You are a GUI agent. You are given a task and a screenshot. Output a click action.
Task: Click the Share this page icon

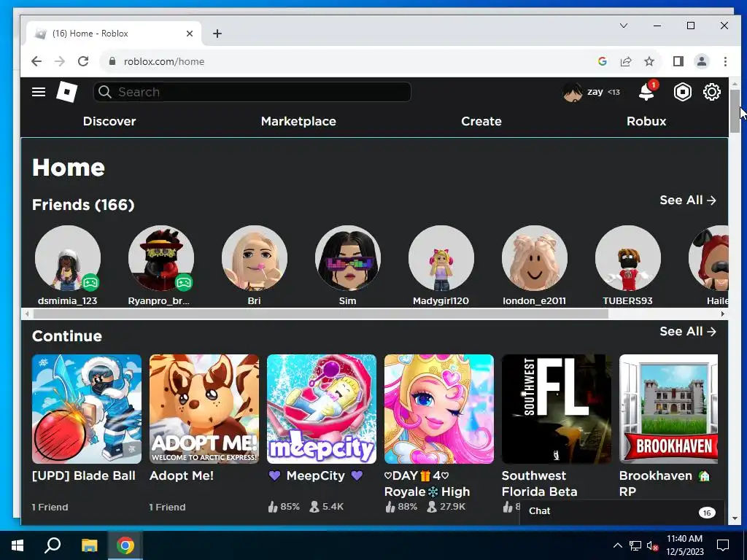pos(625,61)
